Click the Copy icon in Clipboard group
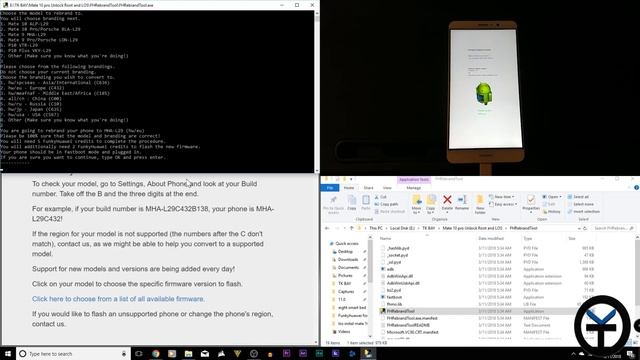This screenshot has height=360, width=640. 351,203
